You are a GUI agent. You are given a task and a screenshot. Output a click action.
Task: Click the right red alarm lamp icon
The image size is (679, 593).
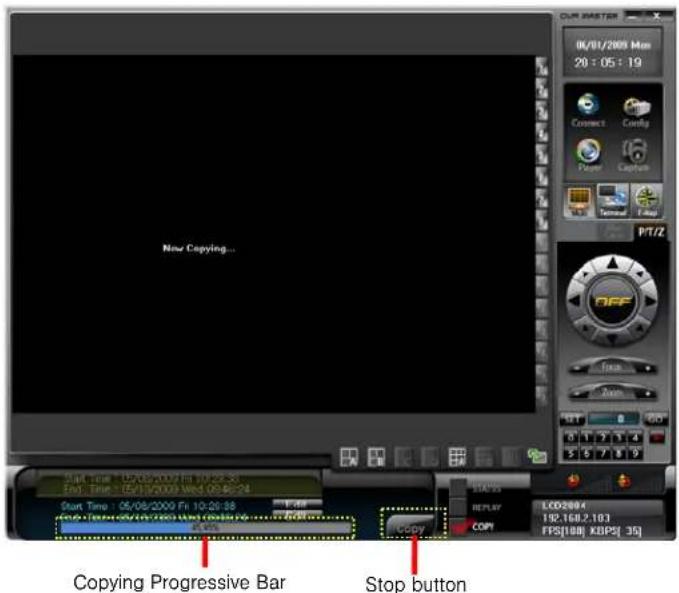(623, 480)
